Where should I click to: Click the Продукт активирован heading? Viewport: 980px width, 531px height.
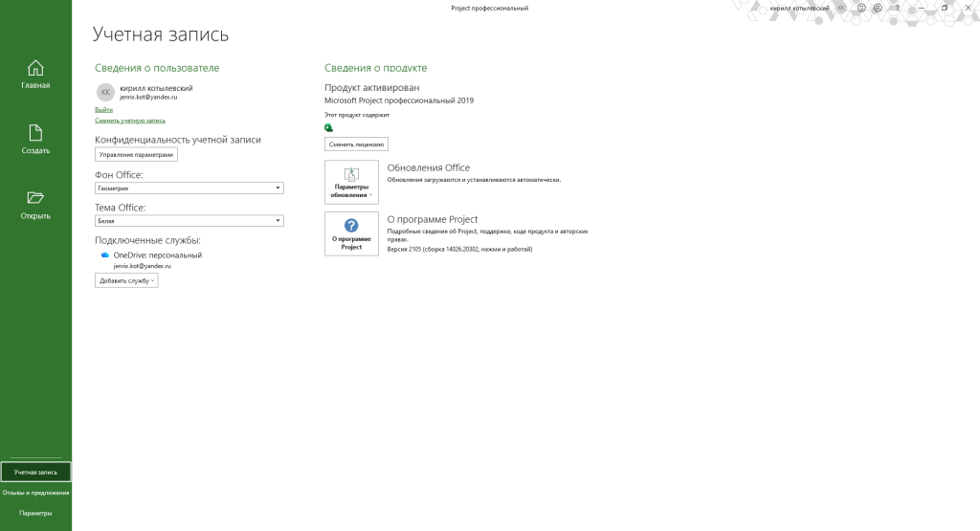click(x=372, y=88)
